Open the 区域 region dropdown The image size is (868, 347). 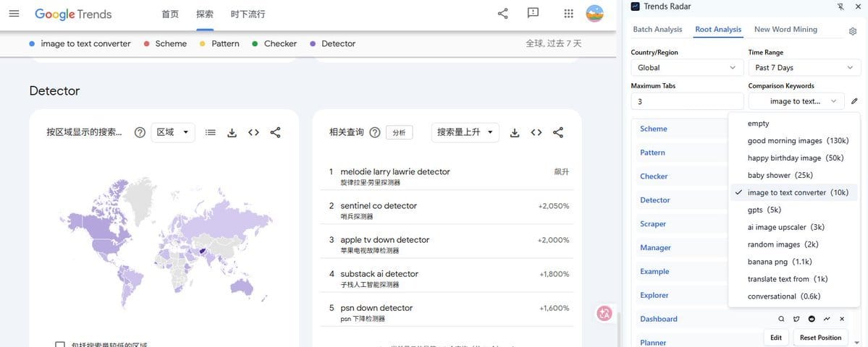tap(173, 132)
